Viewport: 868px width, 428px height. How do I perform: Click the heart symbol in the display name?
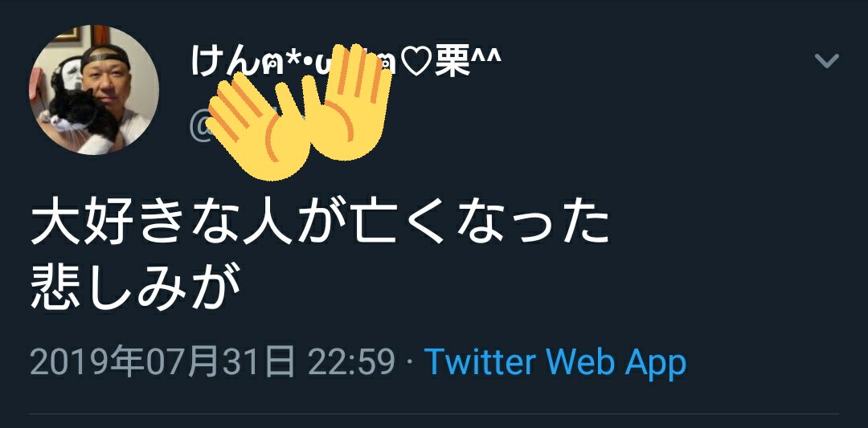pyautogui.click(x=415, y=63)
